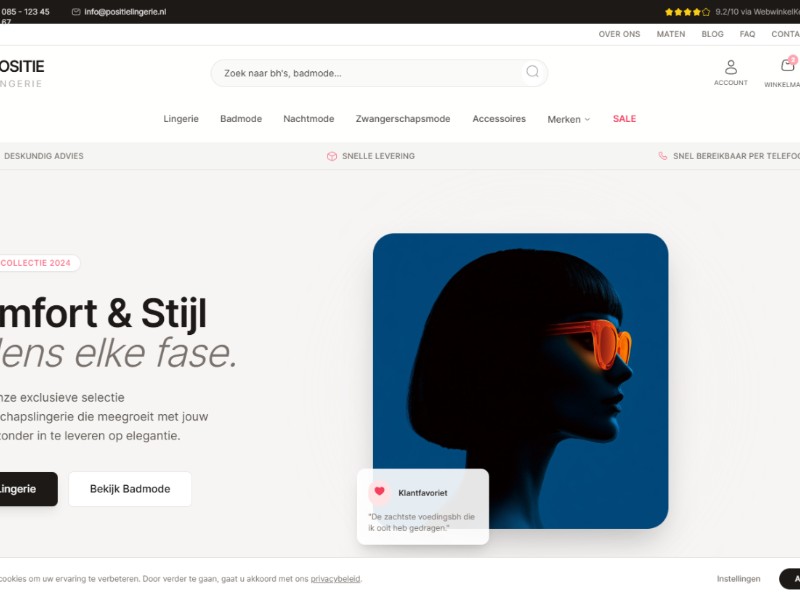Open the shopping bag cart icon

pyautogui.click(x=787, y=65)
